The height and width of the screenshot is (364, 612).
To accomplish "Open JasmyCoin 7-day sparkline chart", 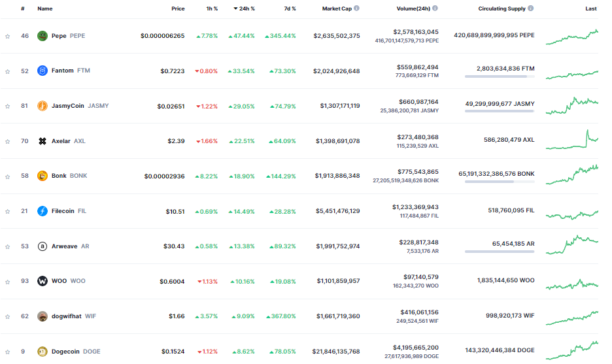I will click(572, 105).
